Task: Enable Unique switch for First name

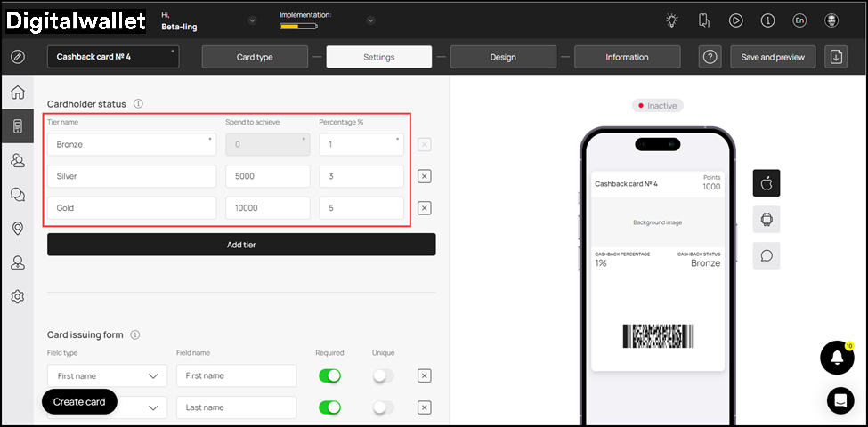Action: [x=383, y=376]
